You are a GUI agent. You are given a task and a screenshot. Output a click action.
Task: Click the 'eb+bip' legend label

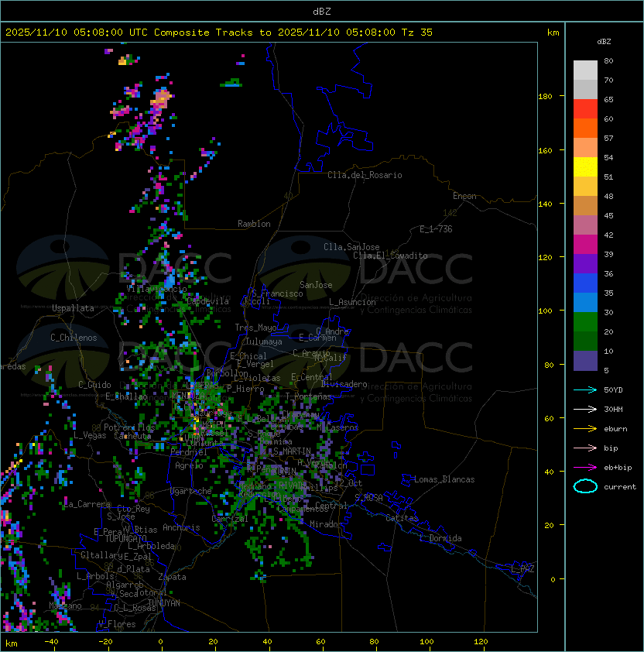tap(618, 468)
